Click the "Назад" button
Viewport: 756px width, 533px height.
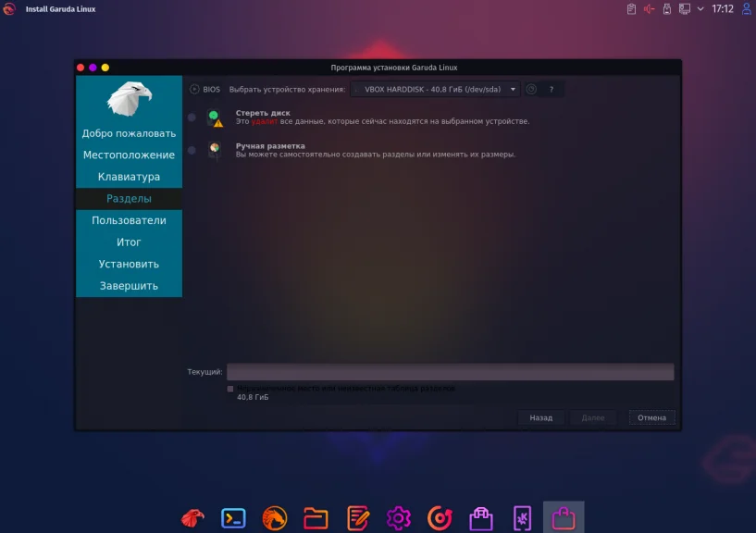tap(540, 417)
